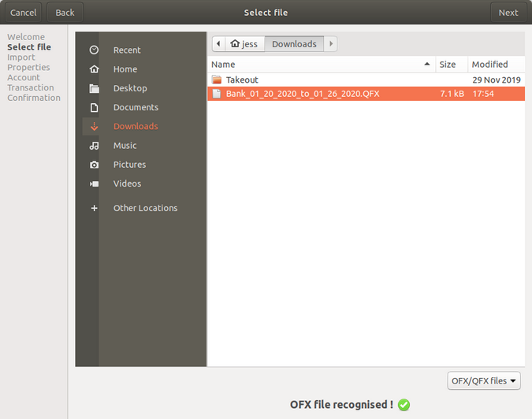Go to the jess home breadcrumb

point(244,44)
